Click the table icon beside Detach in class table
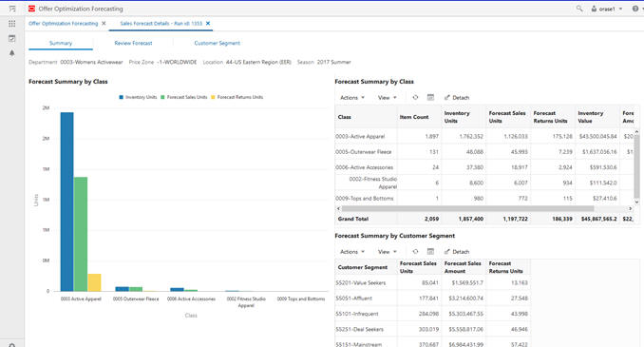Screen dimensions: 644x347 tap(430, 97)
